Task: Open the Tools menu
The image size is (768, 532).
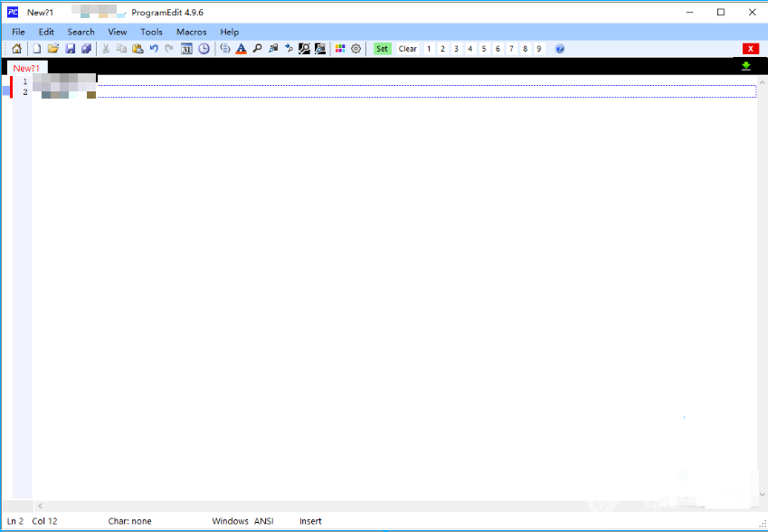Action: point(151,32)
